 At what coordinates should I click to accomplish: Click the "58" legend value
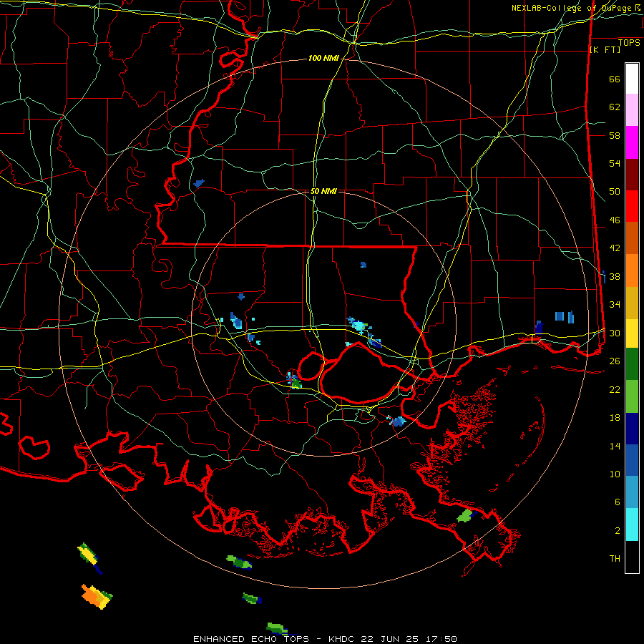click(615, 135)
